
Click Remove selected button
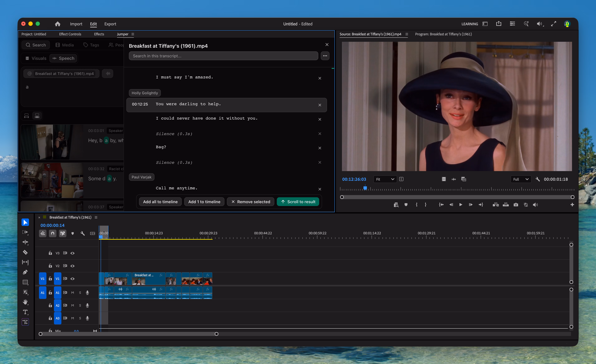pyautogui.click(x=251, y=202)
